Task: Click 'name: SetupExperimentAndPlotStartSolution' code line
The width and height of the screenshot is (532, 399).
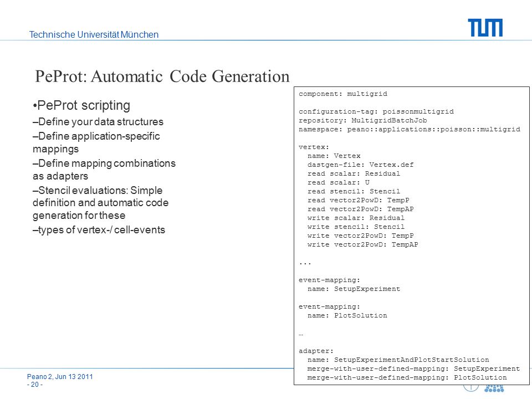Action: click(398, 360)
